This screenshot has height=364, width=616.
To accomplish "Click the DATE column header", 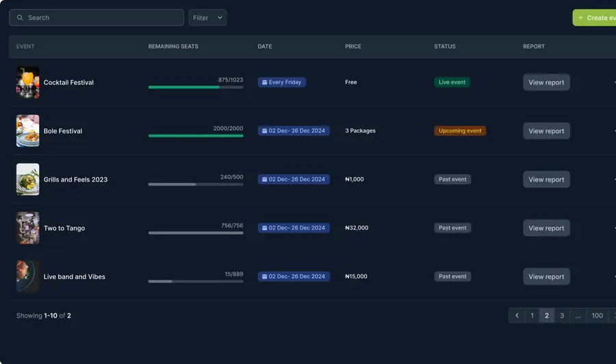I will point(265,47).
